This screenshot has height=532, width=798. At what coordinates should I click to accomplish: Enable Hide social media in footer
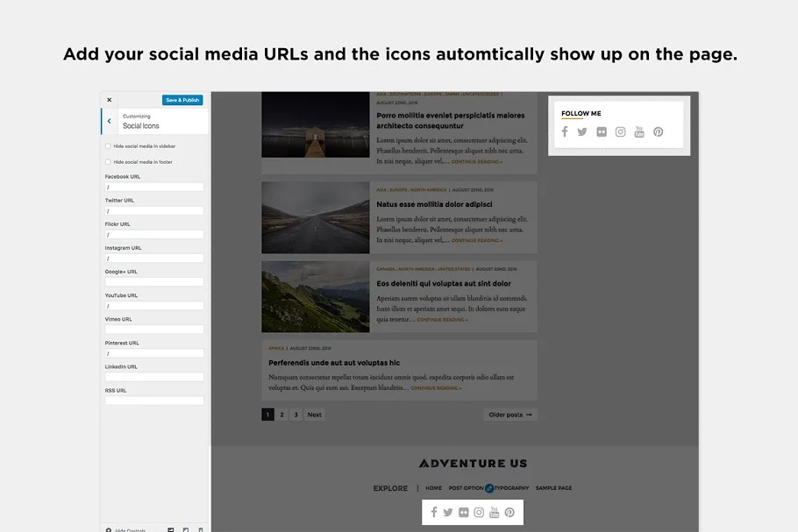[108, 162]
